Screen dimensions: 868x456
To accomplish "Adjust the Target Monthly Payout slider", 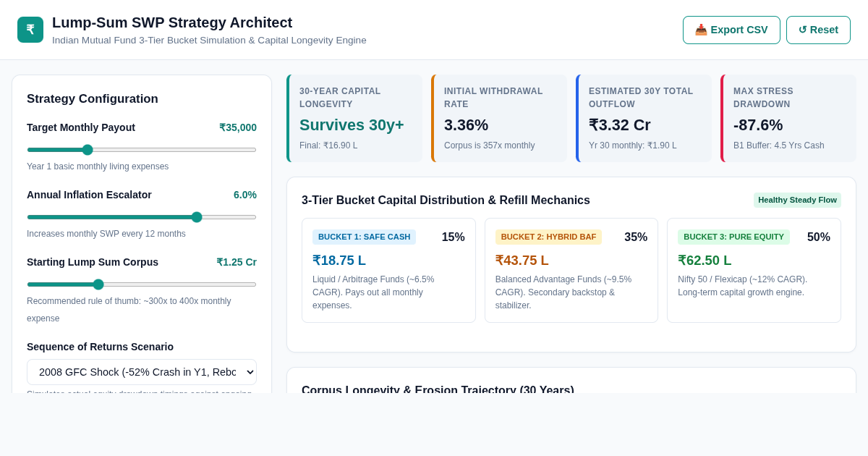I will point(142,150).
